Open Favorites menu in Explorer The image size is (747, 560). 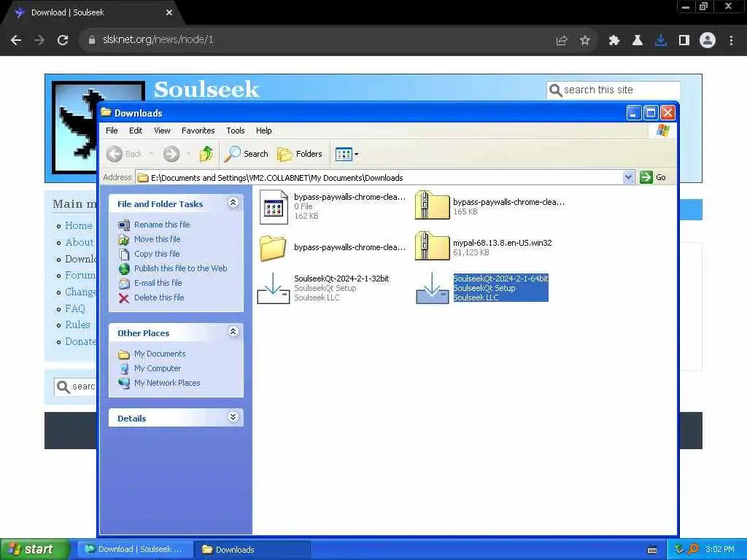click(x=198, y=131)
